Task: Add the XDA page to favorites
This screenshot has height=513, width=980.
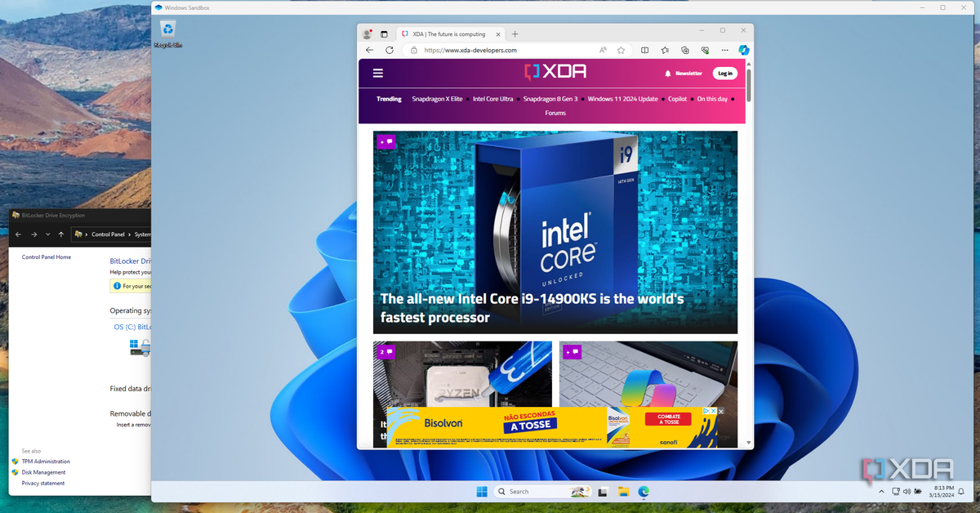Action: pyautogui.click(x=621, y=50)
